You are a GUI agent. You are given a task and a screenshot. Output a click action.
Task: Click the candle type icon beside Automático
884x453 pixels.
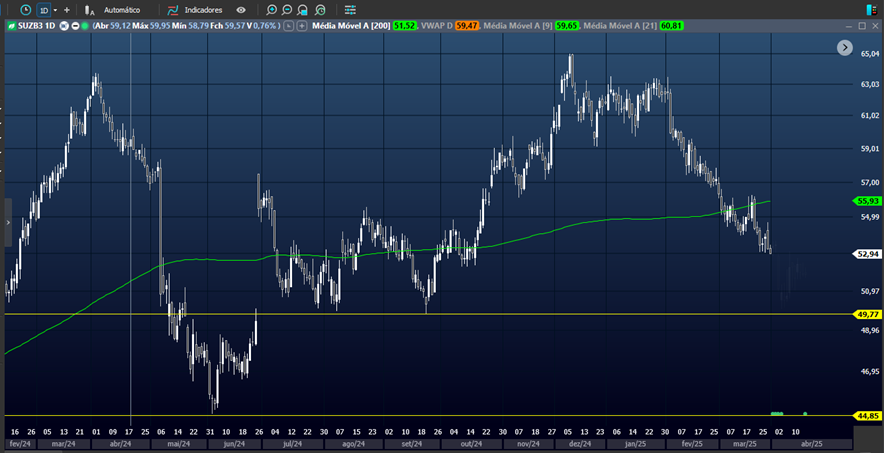pyautogui.click(x=89, y=9)
